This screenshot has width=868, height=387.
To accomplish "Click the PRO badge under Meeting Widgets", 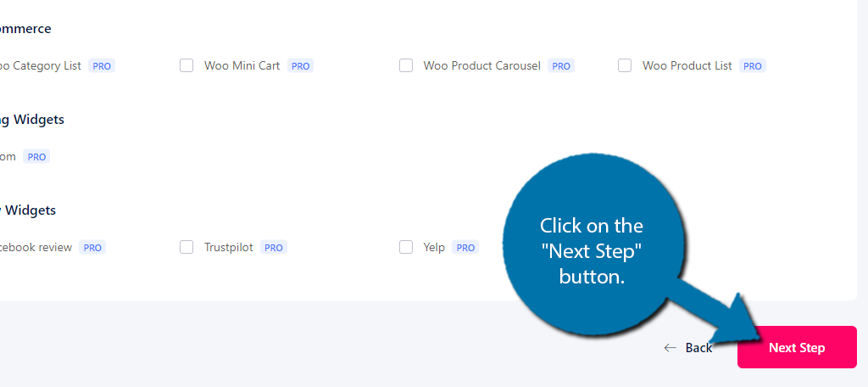I will tap(36, 156).
